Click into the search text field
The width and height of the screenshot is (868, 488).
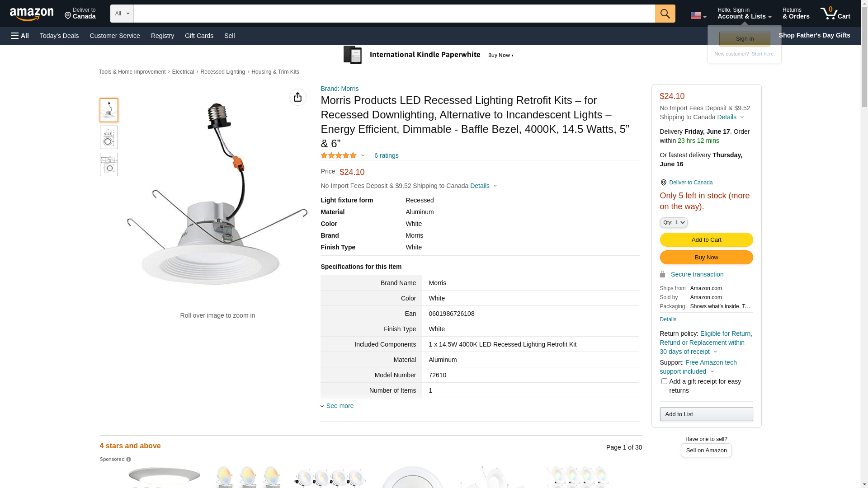point(394,14)
